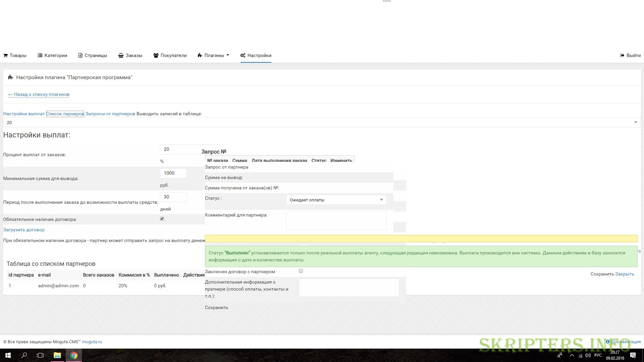Switch to Настройки выплат tab
This screenshot has height=362, width=644.
tap(24, 114)
